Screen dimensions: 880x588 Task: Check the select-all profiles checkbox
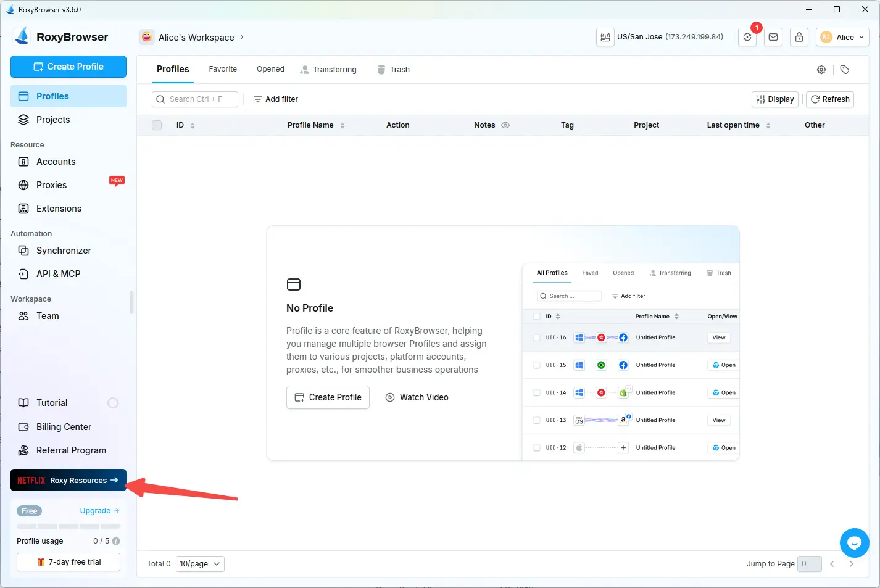157,125
